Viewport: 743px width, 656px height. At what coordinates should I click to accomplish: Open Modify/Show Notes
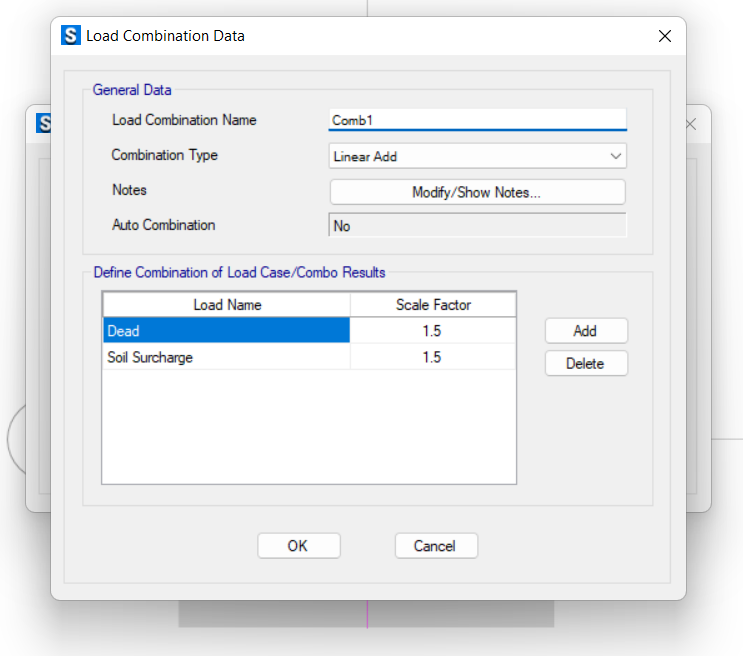click(x=478, y=192)
